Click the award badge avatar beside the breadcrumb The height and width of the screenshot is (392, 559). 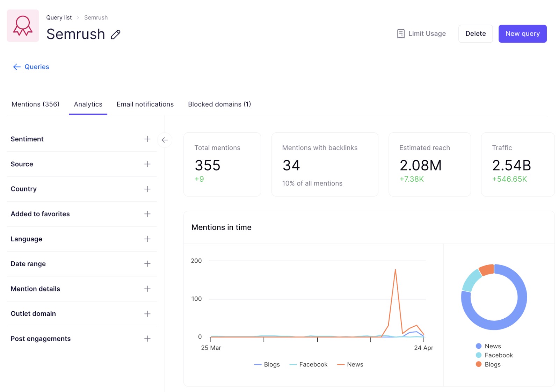tap(23, 26)
